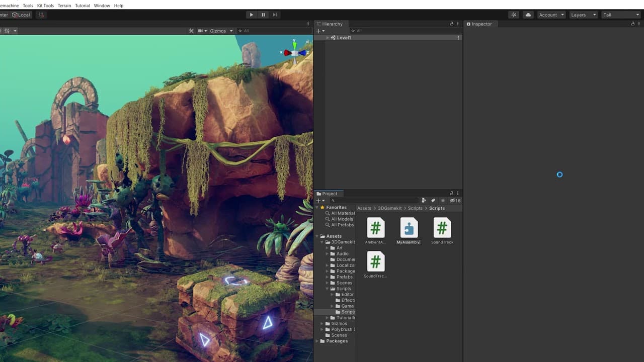Click the Search by Label tag icon
The height and width of the screenshot is (362, 644).
[433, 201]
